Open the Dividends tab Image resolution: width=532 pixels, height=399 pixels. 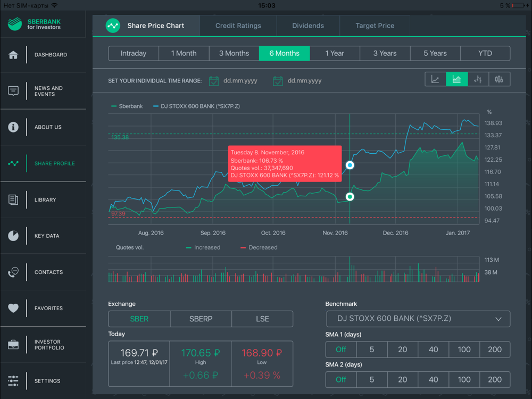(x=308, y=26)
